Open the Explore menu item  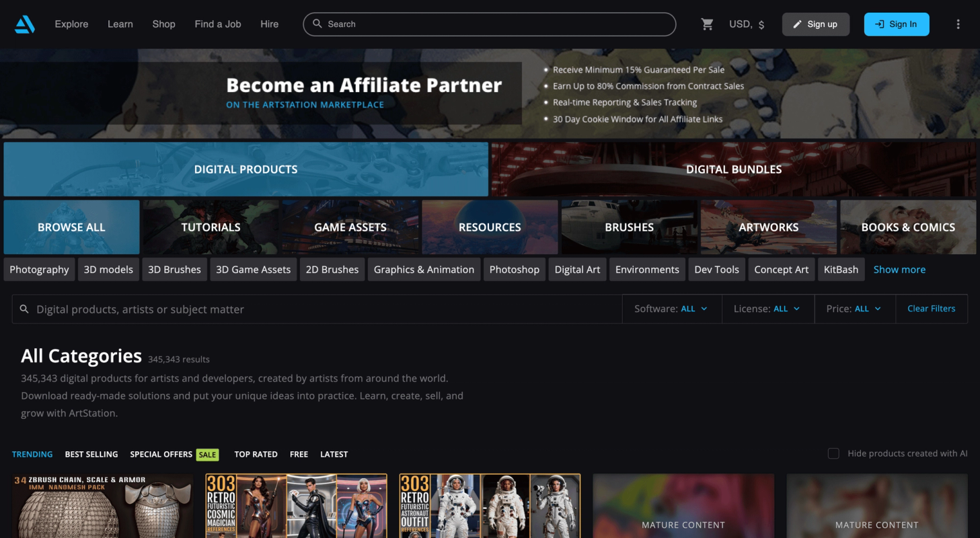point(71,24)
